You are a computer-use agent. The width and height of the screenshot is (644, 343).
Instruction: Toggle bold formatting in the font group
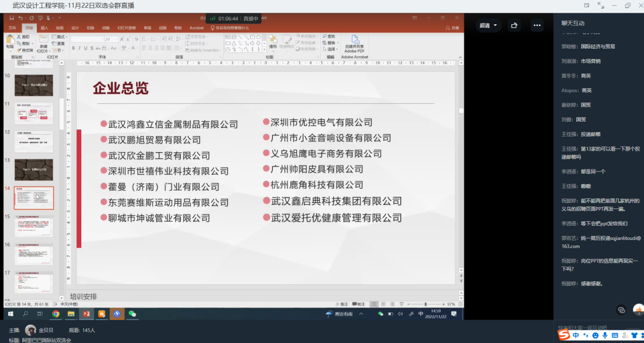point(73,48)
